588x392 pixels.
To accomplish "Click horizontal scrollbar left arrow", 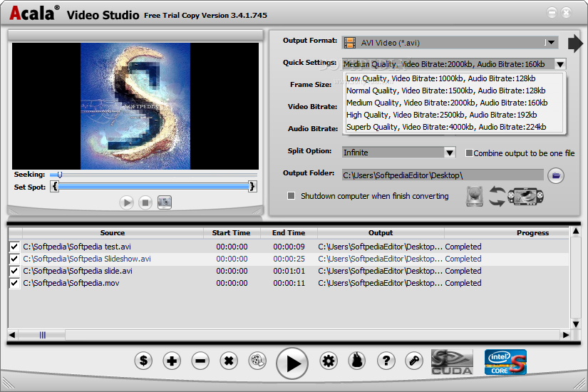I will (x=12, y=334).
